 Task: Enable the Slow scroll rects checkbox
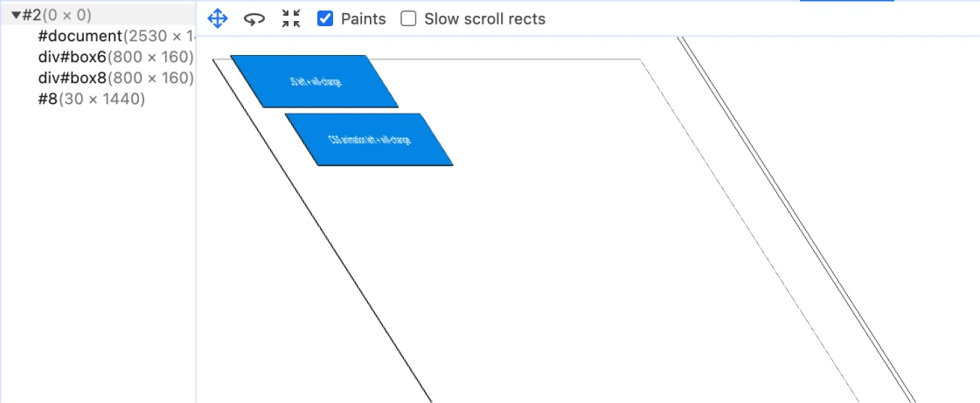click(408, 18)
